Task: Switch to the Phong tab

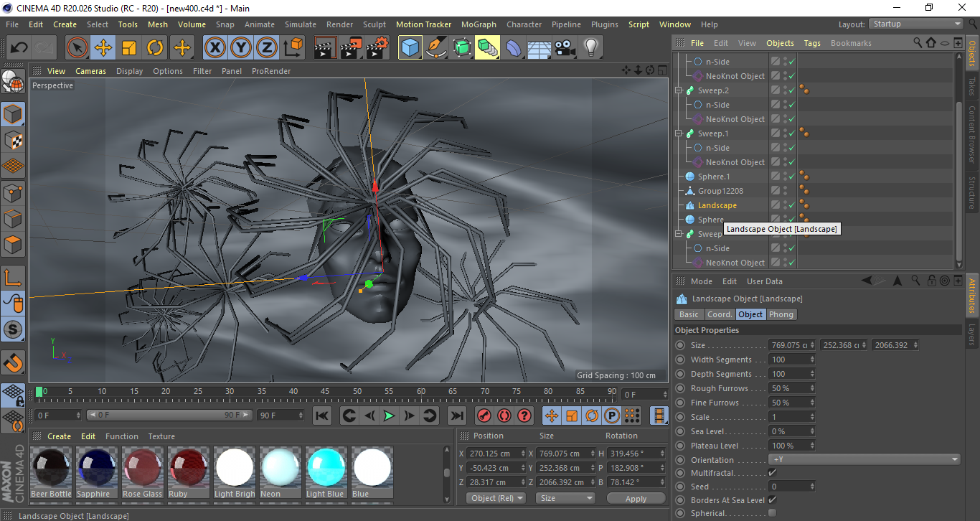Action: point(781,314)
